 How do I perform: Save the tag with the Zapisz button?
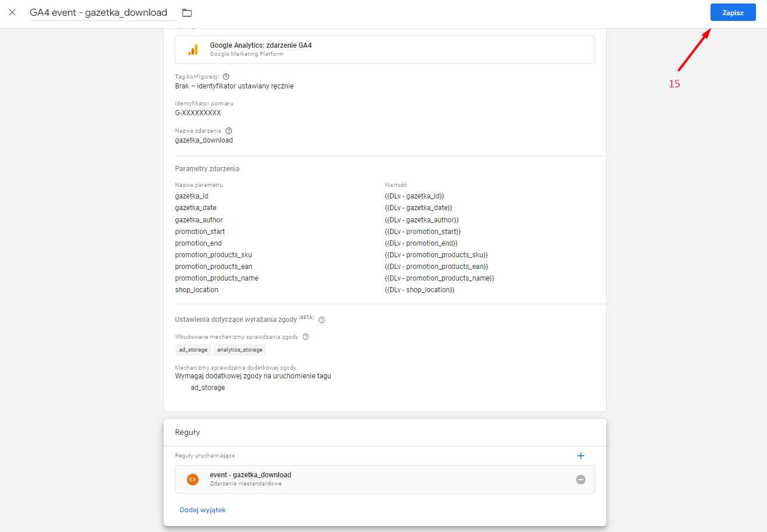(733, 12)
